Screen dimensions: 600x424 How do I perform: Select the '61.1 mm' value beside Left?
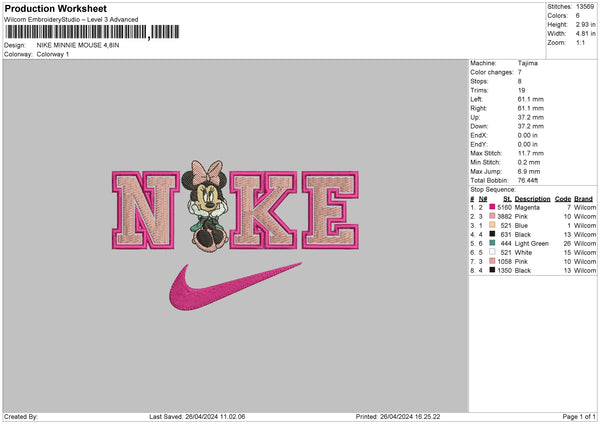coord(531,99)
